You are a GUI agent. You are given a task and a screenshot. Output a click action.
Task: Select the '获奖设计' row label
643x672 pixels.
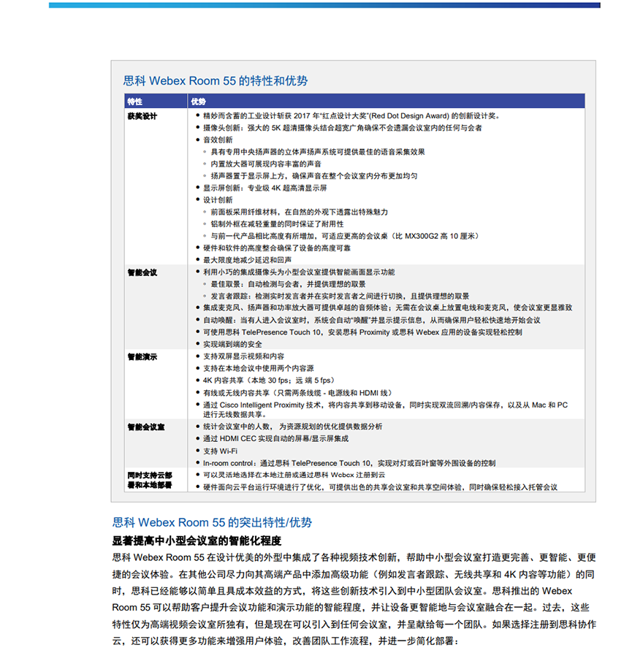[x=142, y=116]
